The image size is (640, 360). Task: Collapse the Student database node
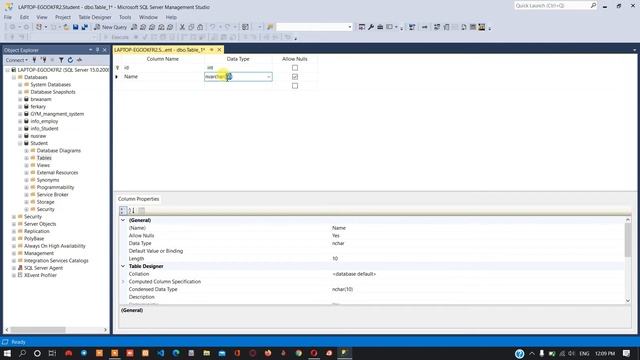[20, 143]
